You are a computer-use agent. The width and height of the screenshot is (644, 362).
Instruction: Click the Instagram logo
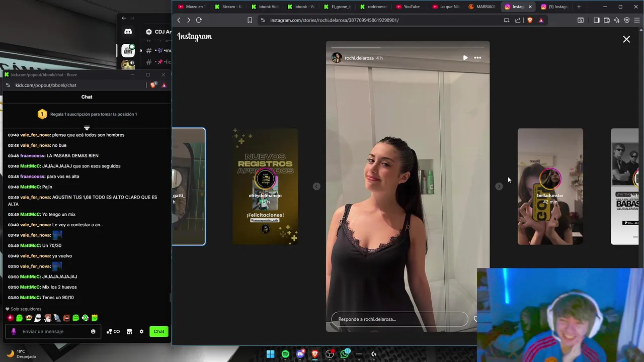pos(195,37)
